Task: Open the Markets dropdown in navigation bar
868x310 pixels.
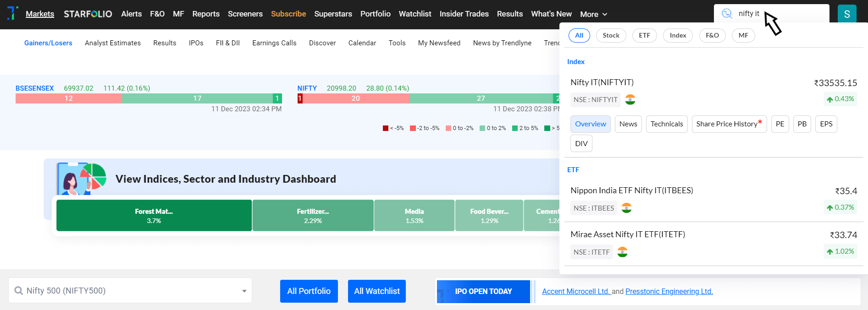Action: 40,14
